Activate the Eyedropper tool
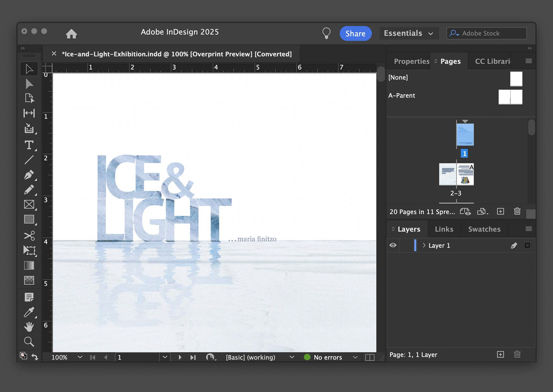The height and width of the screenshot is (392, 553). pyautogui.click(x=29, y=312)
